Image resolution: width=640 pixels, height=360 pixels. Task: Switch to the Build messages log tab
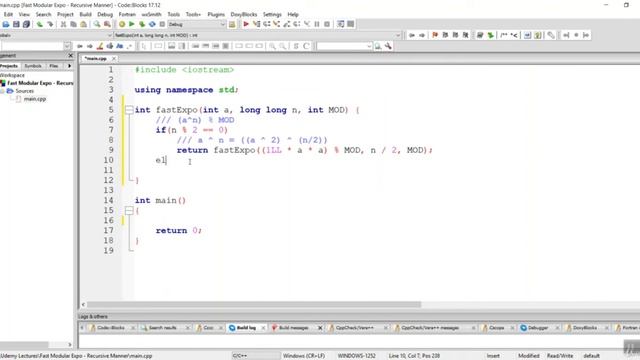tap(293, 328)
